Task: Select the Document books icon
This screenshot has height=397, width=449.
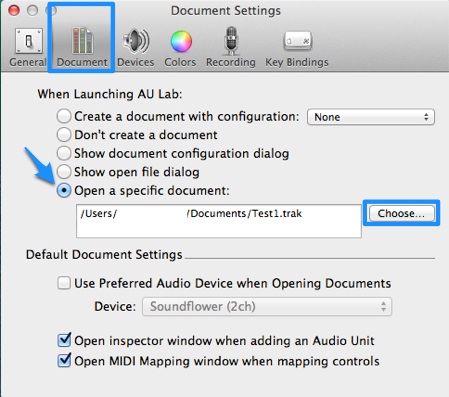Action: pos(82,41)
